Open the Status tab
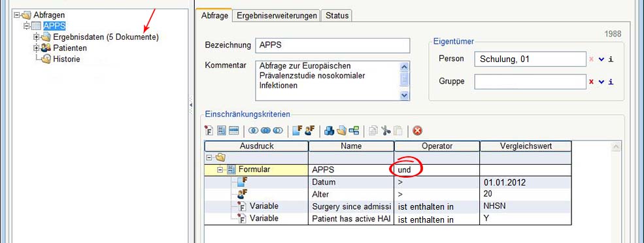Screen dimensions: 644x243 337,16
